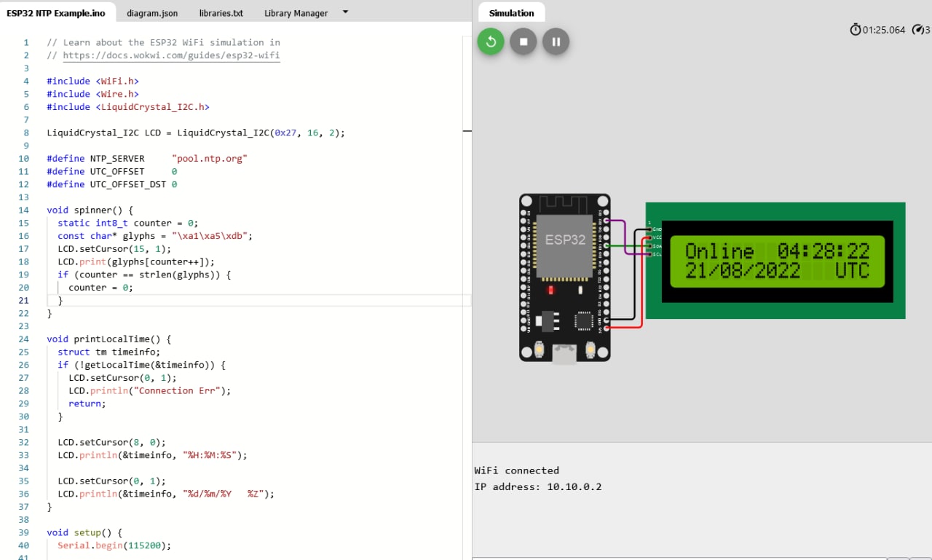Stop the running simulation
Viewport: 932px width, 560px height.
coord(523,42)
